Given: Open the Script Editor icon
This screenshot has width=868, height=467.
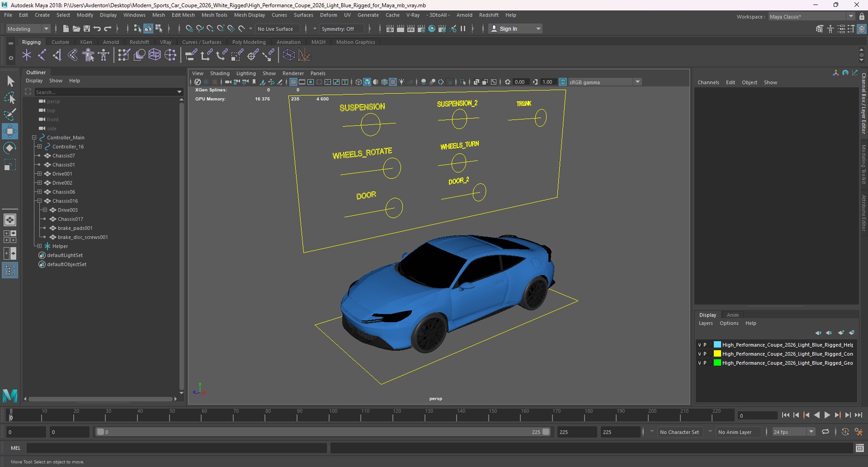Looking at the screenshot, I should (x=859, y=448).
